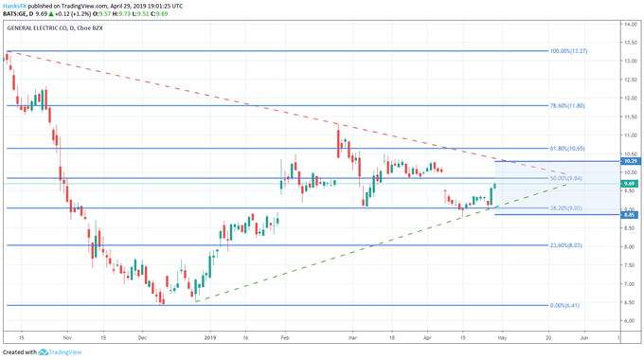Click the Dec marker on time axis
644x360 pixels.
click(x=142, y=338)
